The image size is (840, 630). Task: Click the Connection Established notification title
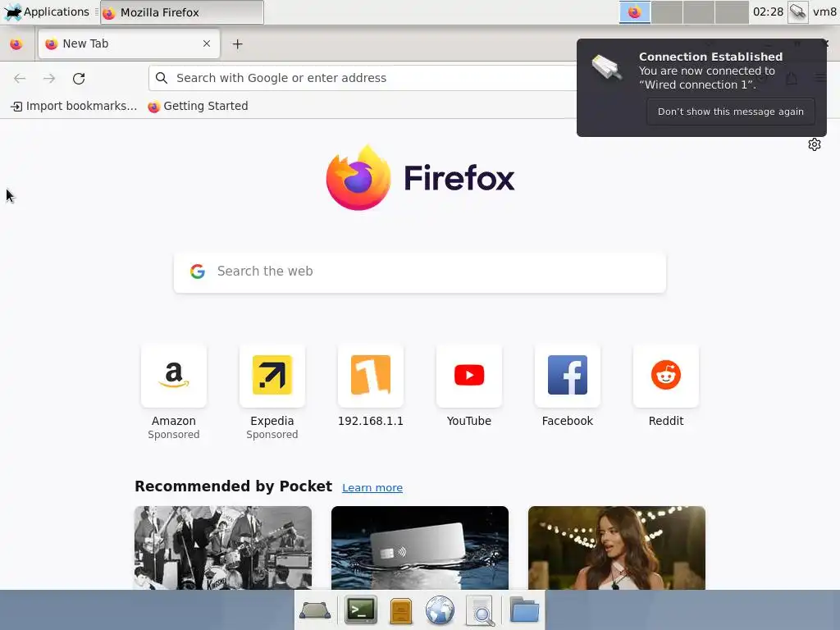click(710, 57)
